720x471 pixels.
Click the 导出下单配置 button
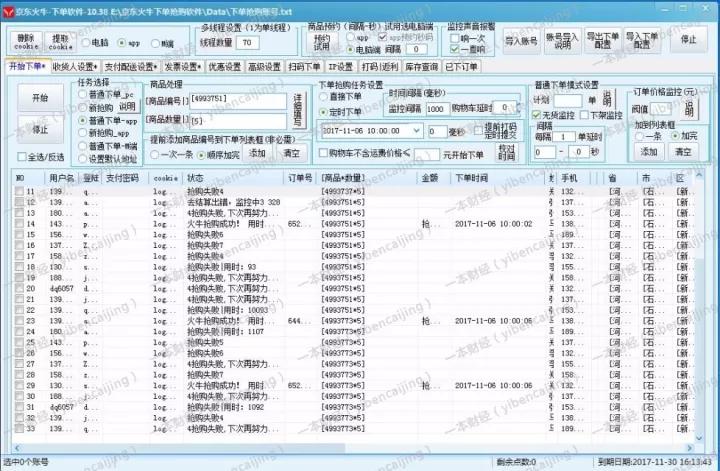click(x=603, y=40)
